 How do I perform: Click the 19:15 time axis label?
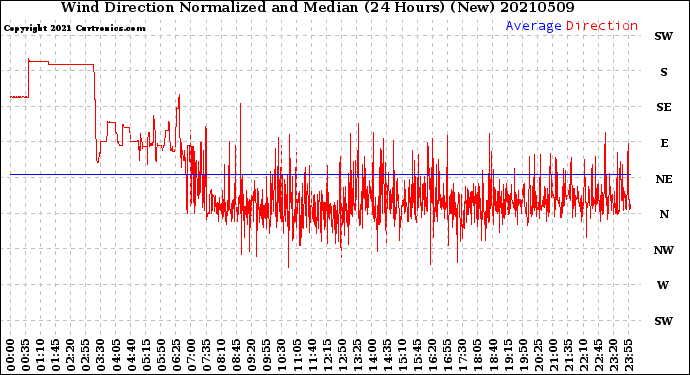(508, 355)
